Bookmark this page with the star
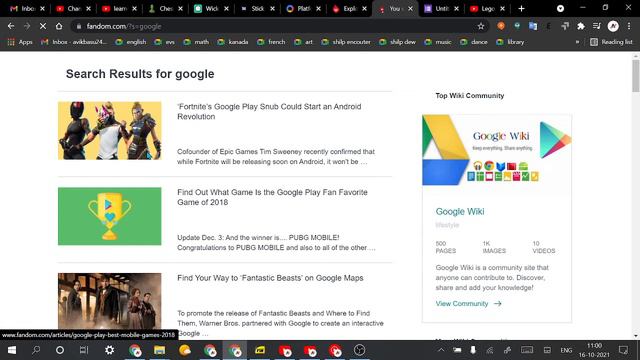Image resolution: width=640 pixels, height=360 pixels. pos(481,26)
